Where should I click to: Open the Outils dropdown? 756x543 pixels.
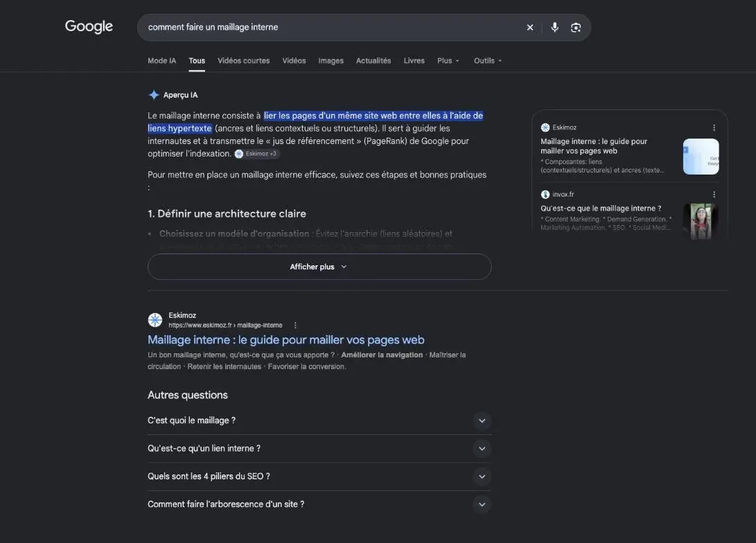[x=487, y=61]
